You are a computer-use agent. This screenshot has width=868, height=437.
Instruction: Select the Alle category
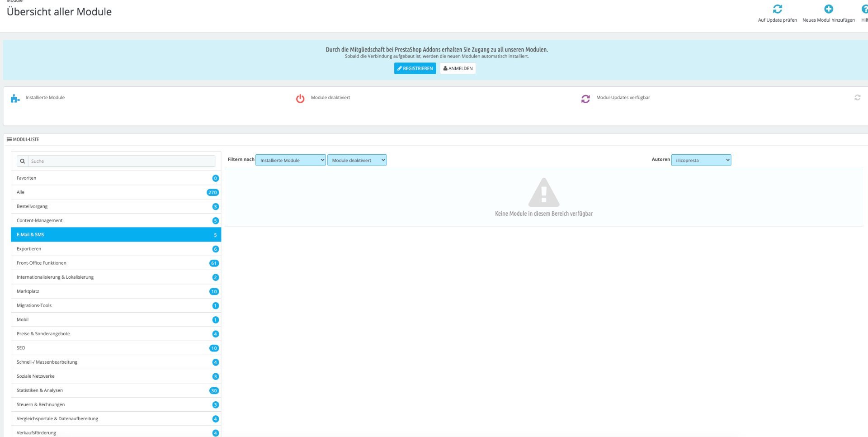116,192
